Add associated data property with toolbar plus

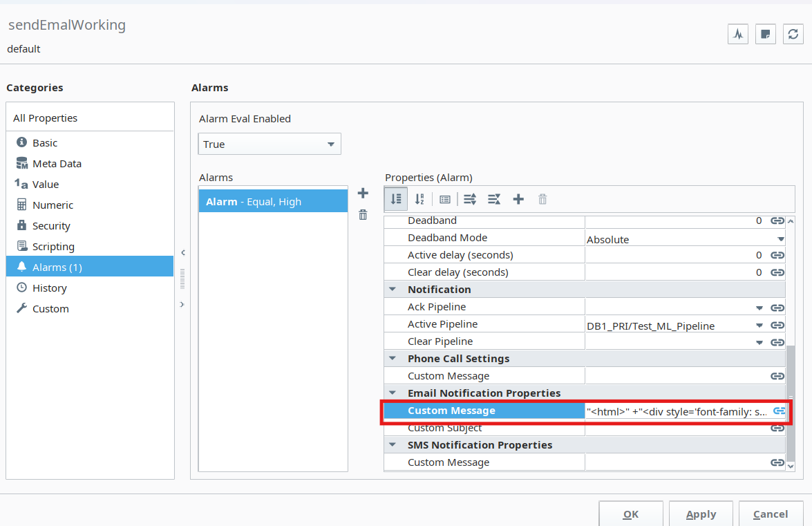click(x=518, y=199)
